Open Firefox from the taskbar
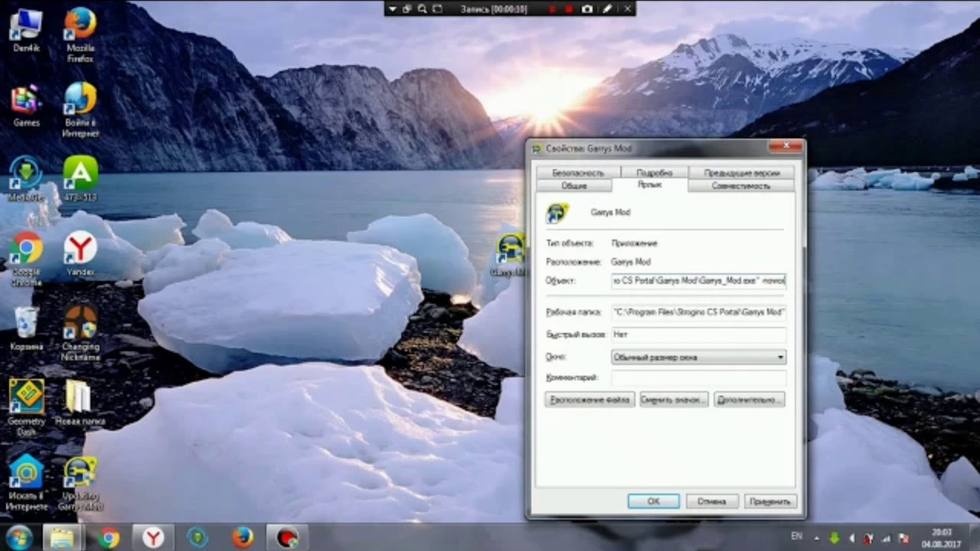Image resolution: width=980 pixels, height=551 pixels. 242,537
